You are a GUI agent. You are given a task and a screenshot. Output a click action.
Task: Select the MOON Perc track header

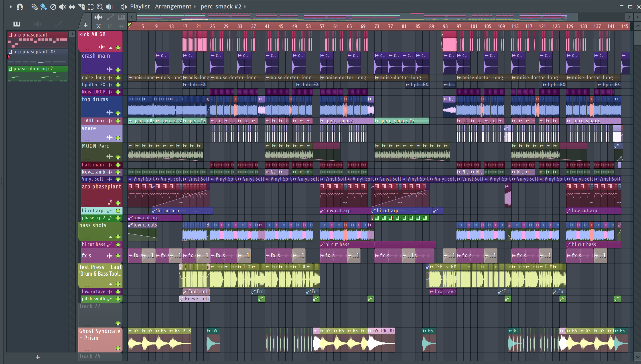(101, 152)
